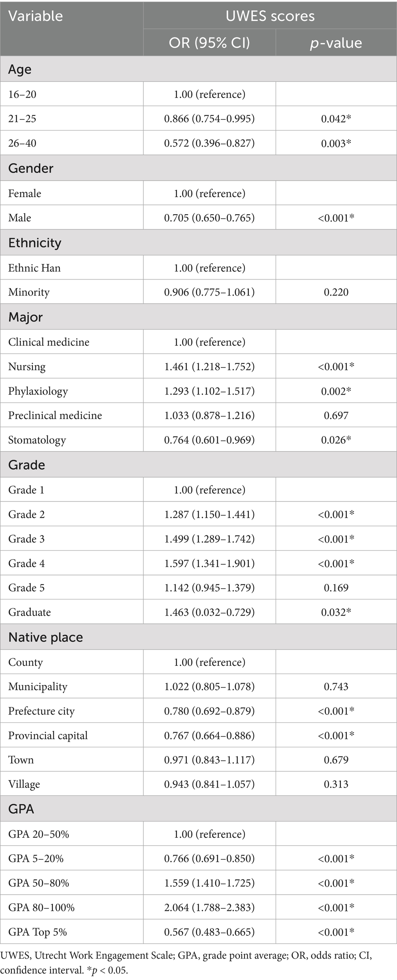Click the Variable column header

[x=36, y=16]
